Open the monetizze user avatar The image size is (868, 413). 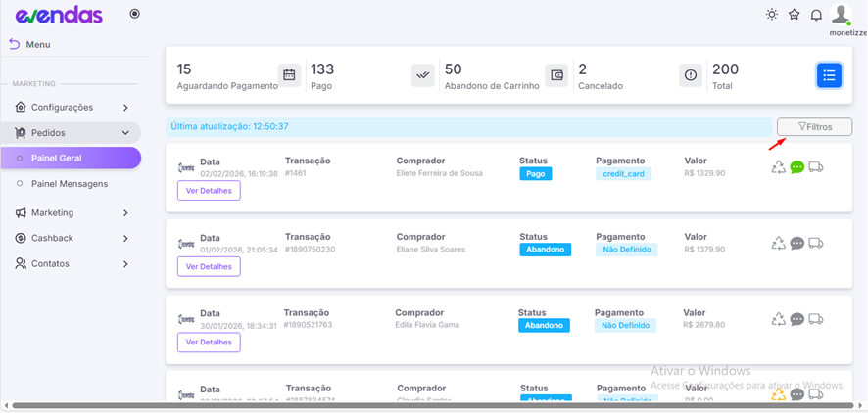pos(841,14)
